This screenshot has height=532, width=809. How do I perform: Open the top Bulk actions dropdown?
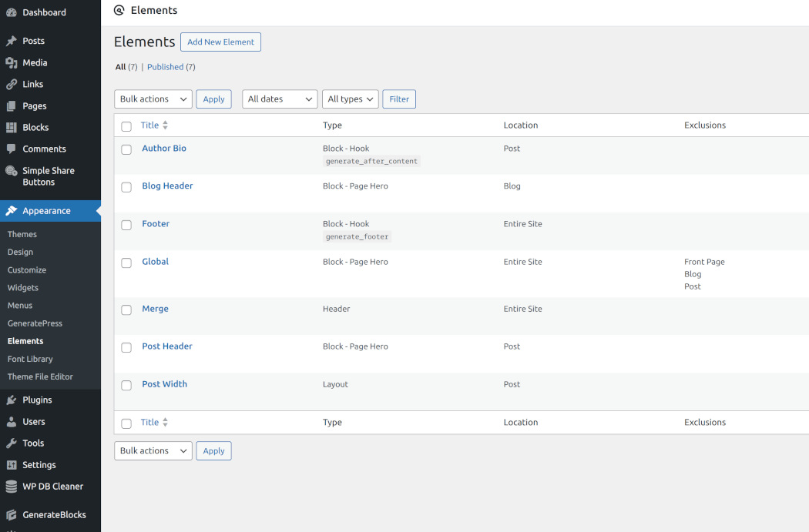(153, 99)
